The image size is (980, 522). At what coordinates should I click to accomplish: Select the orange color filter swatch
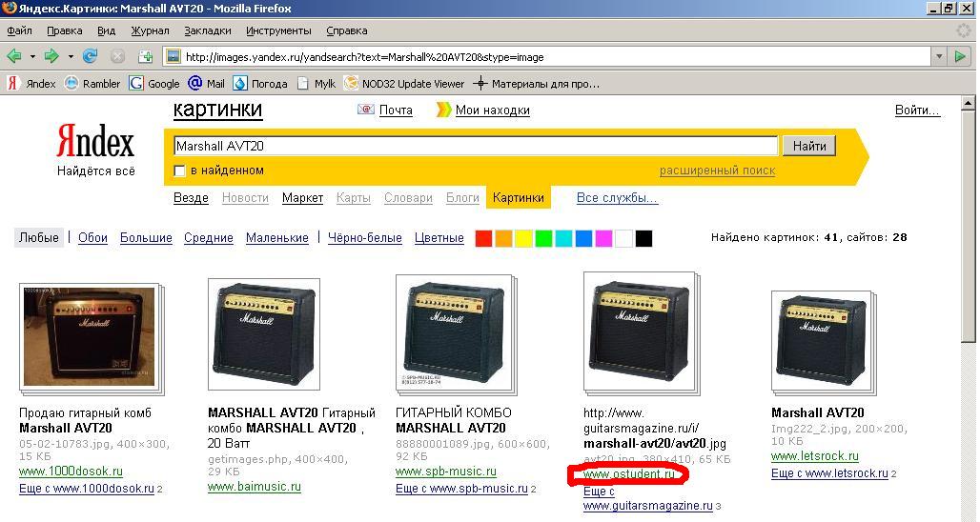[503, 238]
